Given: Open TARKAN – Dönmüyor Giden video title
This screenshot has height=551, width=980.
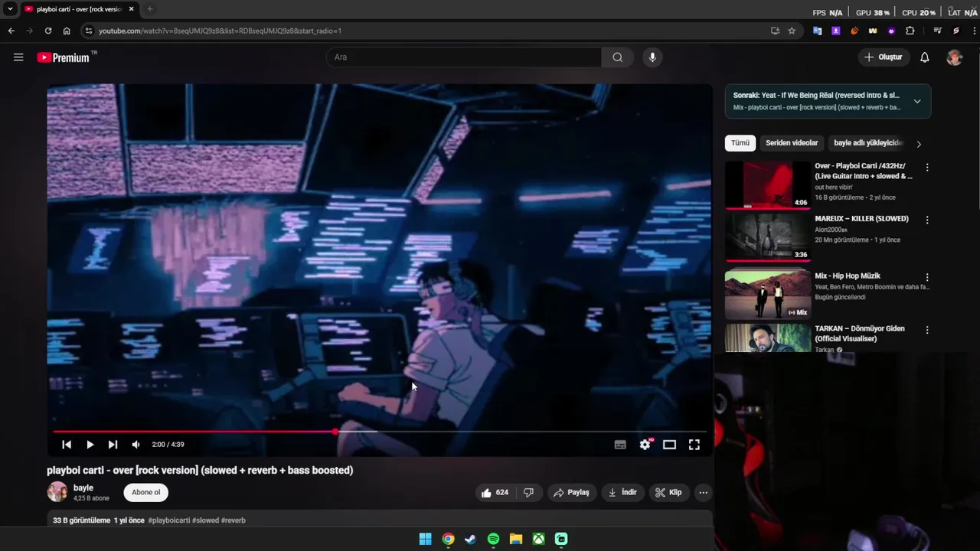Looking at the screenshot, I should (860, 334).
